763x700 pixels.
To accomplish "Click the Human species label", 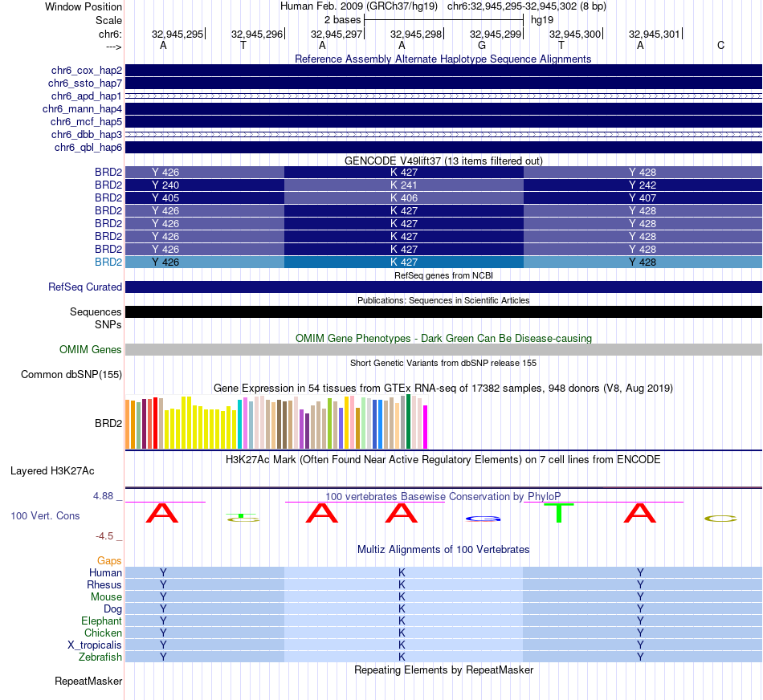I will coord(105,572).
